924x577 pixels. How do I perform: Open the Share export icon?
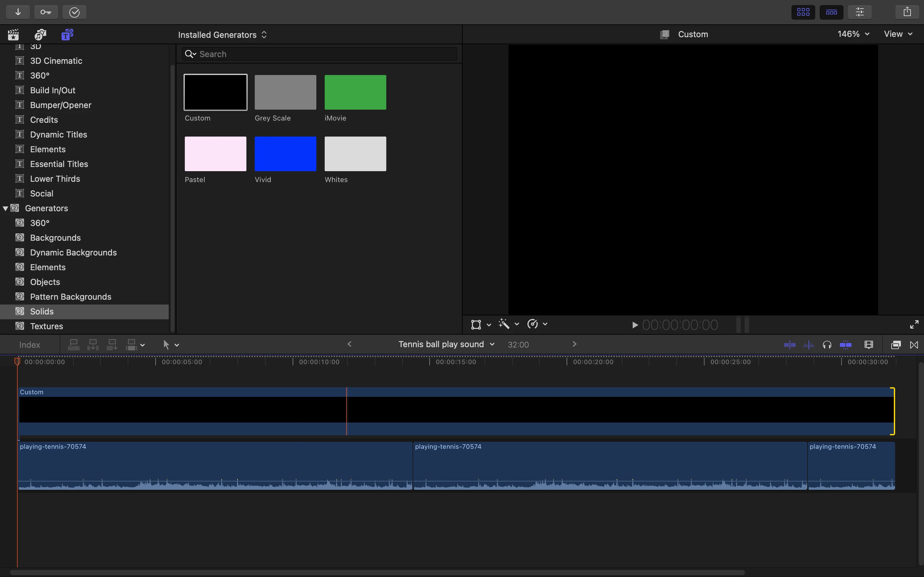[907, 12]
